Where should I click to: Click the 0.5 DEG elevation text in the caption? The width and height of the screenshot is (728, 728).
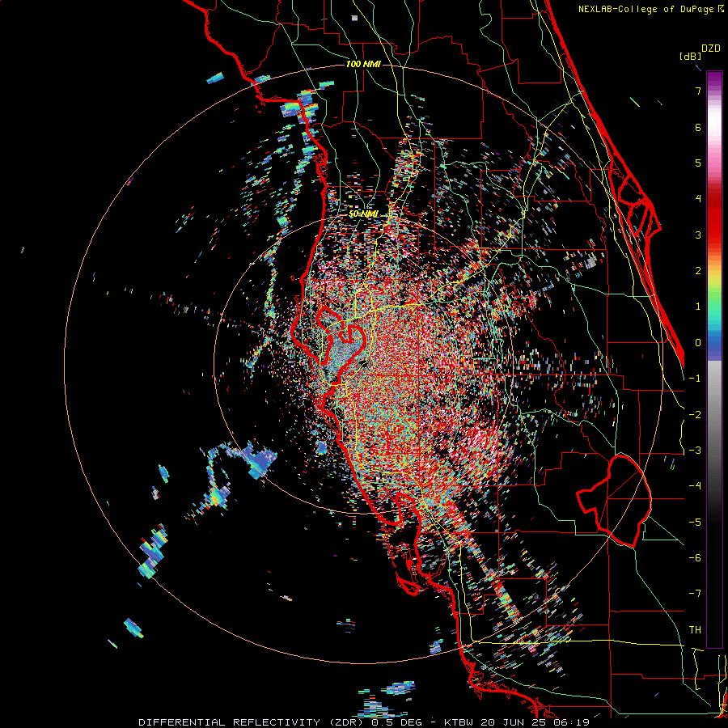[x=396, y=722]
